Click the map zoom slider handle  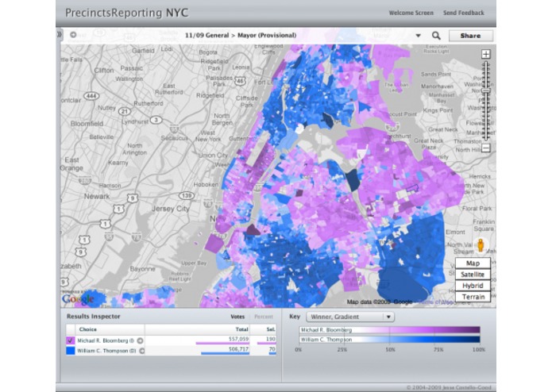(x=486, y=90)
